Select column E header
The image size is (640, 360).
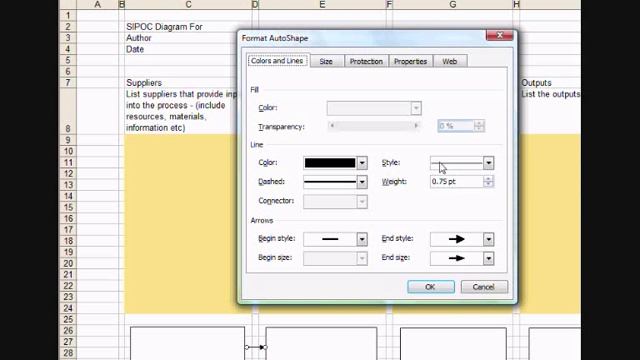322,4
